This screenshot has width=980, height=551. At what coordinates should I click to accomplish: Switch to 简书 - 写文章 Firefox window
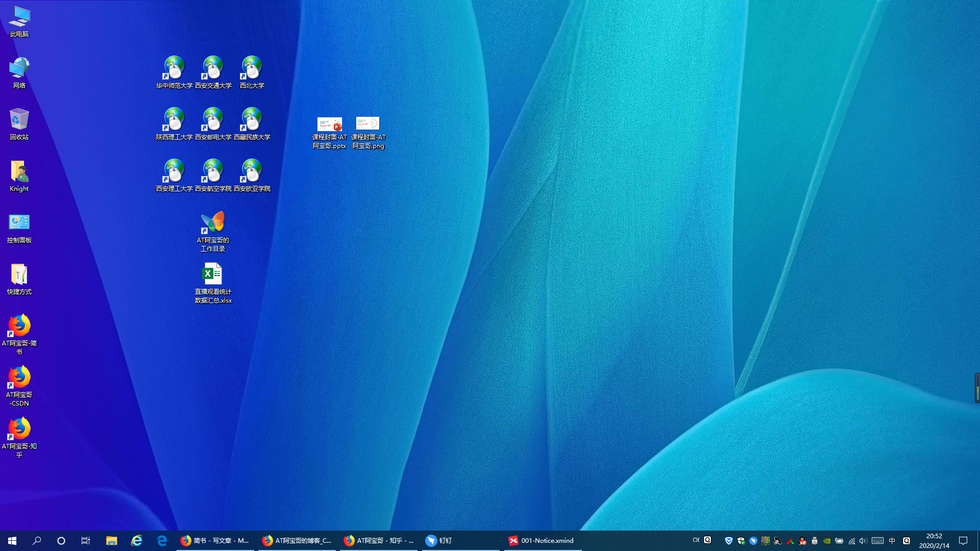[215, 541]
